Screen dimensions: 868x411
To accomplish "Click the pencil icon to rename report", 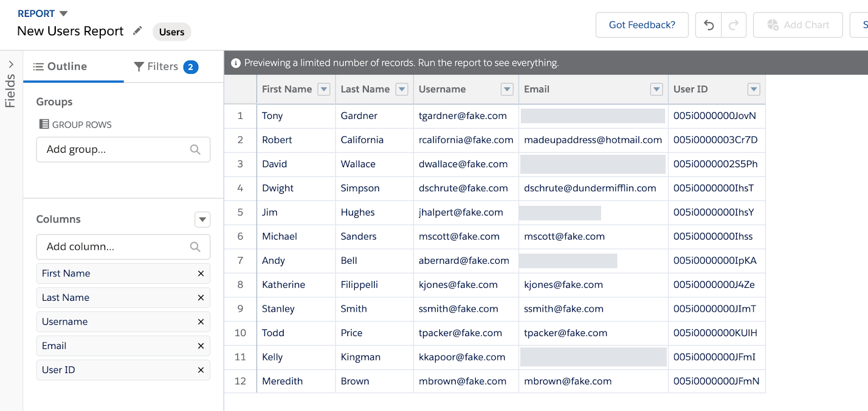I will (x=138, y=31).
